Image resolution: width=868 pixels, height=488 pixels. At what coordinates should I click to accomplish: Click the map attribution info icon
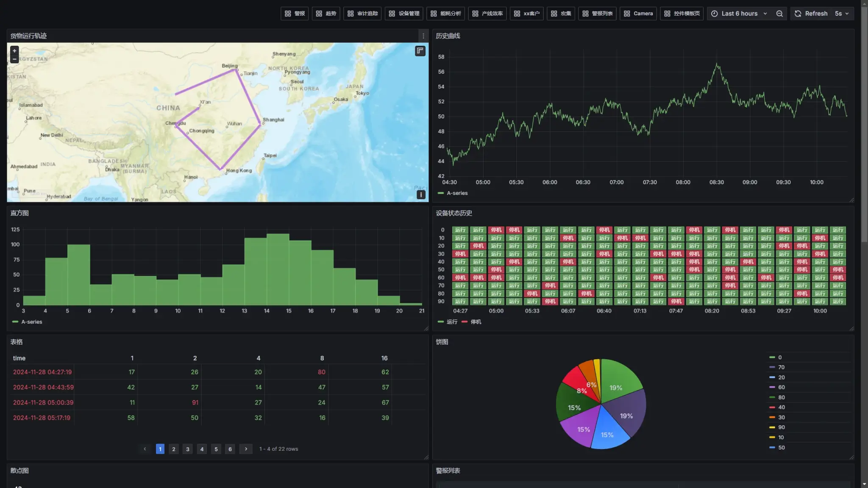(421, 194)
